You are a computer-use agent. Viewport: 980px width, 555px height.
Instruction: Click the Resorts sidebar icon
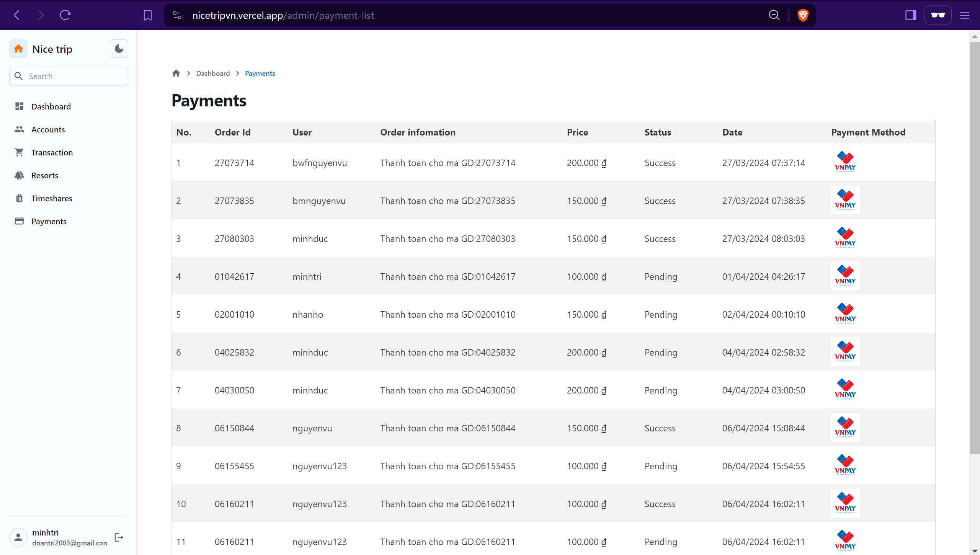(x=20, y=175)
